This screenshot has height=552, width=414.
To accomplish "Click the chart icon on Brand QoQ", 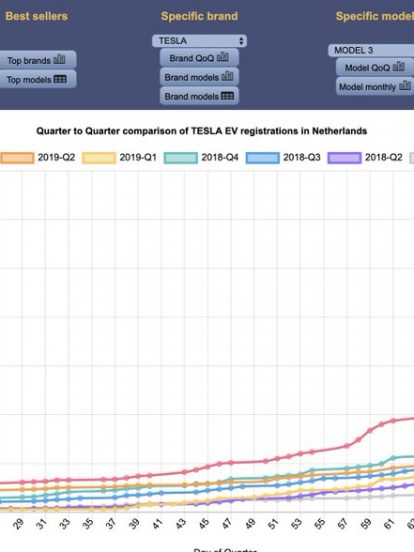I will click(x=222, y=57).
